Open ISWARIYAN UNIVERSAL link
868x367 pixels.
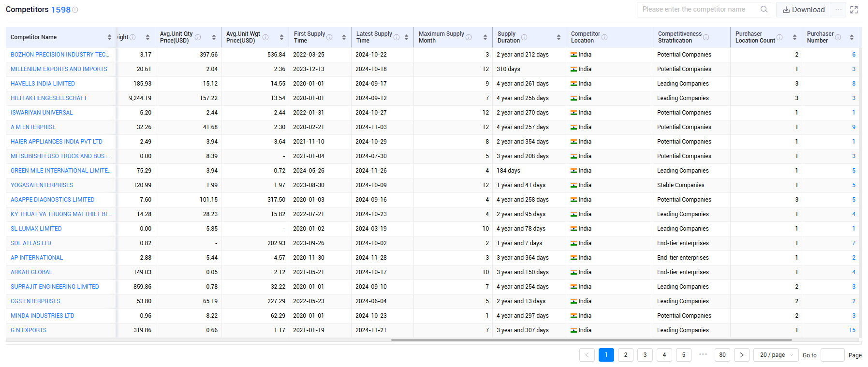[x=42, y=113]
